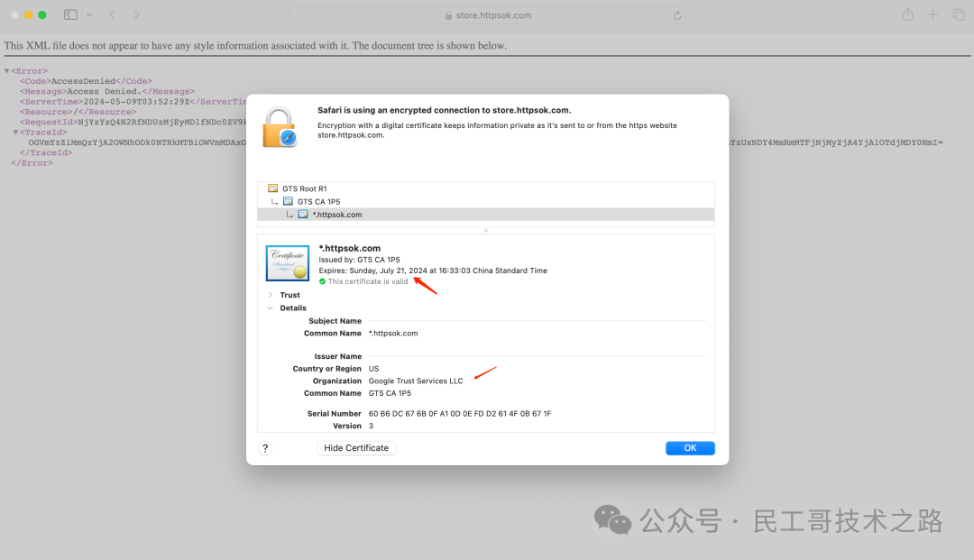Open the Share icon in Safari toolbar
The width and height of the screenshot is (974, 560).
tap(908, 14)
